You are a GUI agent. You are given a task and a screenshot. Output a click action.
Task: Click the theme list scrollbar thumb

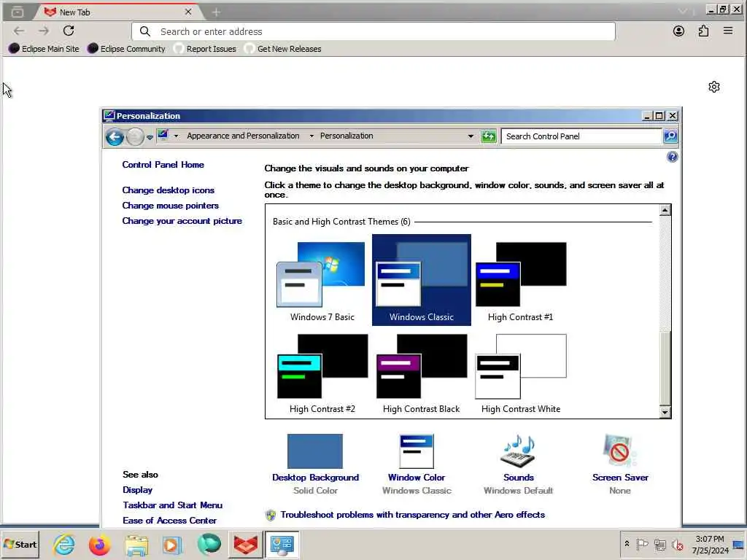click(x=665, y=367)
